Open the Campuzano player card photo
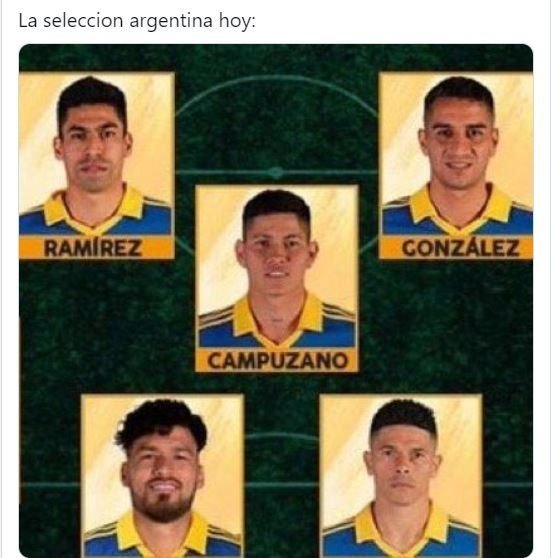This screenshot has width=551, height=558. [277, 267]
